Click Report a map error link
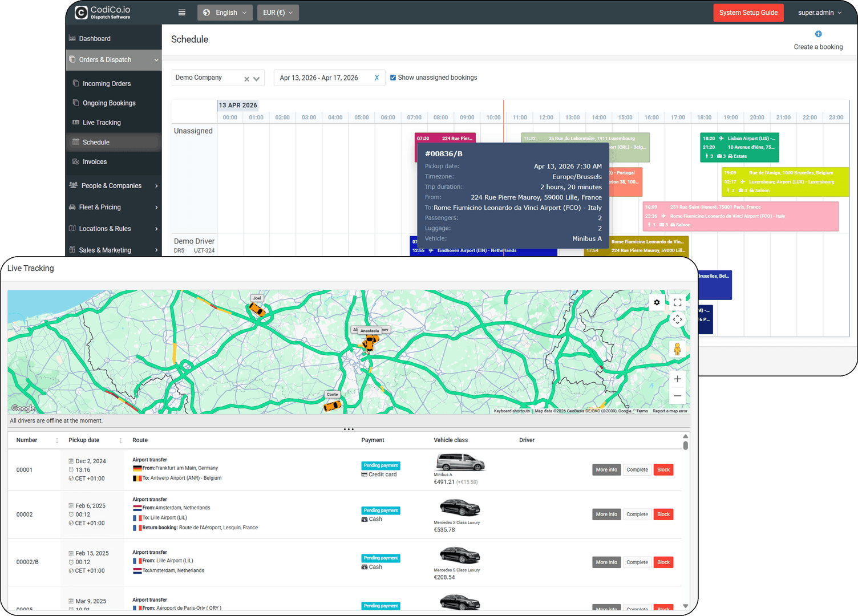The height and width of the screenshot is (616, 858). click(670, 411)
